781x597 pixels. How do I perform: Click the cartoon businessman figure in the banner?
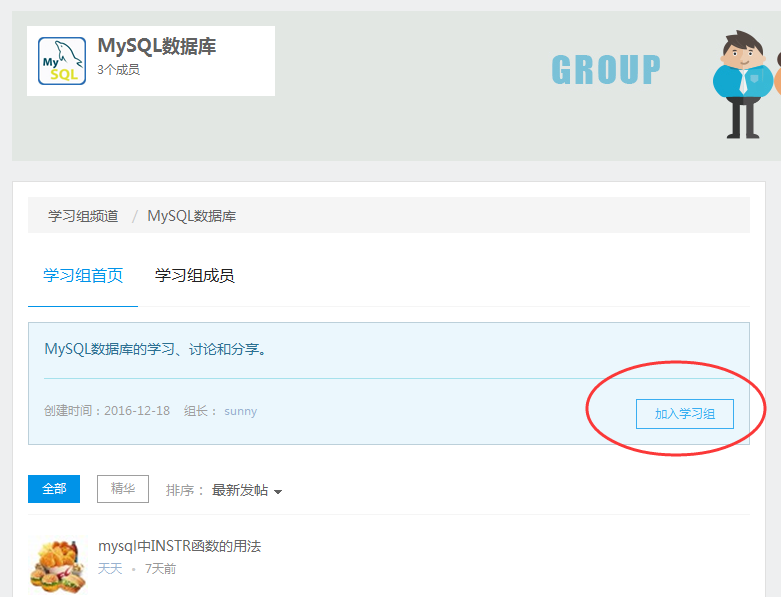743,85
